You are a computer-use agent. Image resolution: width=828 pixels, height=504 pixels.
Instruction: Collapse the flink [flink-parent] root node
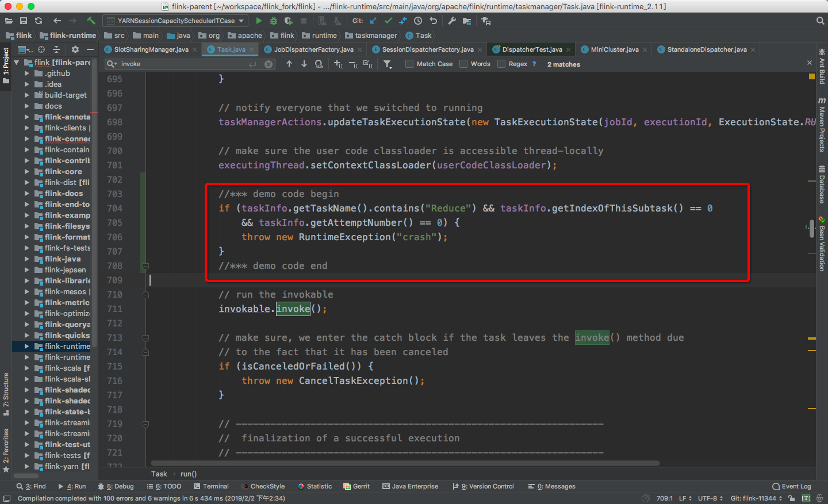pos(16,63)
